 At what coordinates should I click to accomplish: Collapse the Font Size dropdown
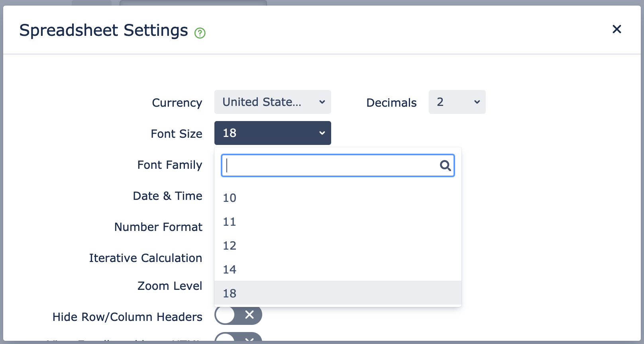273,133
